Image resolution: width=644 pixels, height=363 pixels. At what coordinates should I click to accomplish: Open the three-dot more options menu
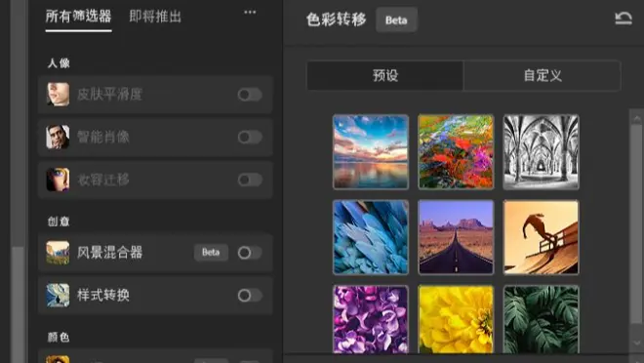(x=250, y=13)
